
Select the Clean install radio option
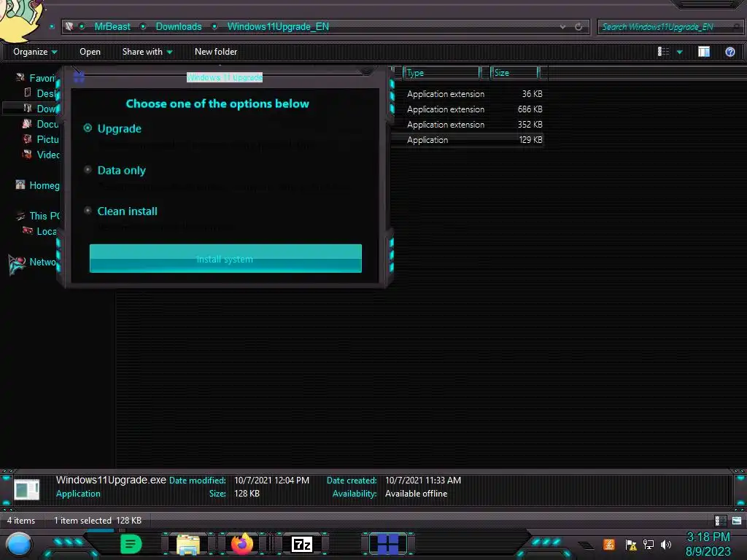[88, 211]
